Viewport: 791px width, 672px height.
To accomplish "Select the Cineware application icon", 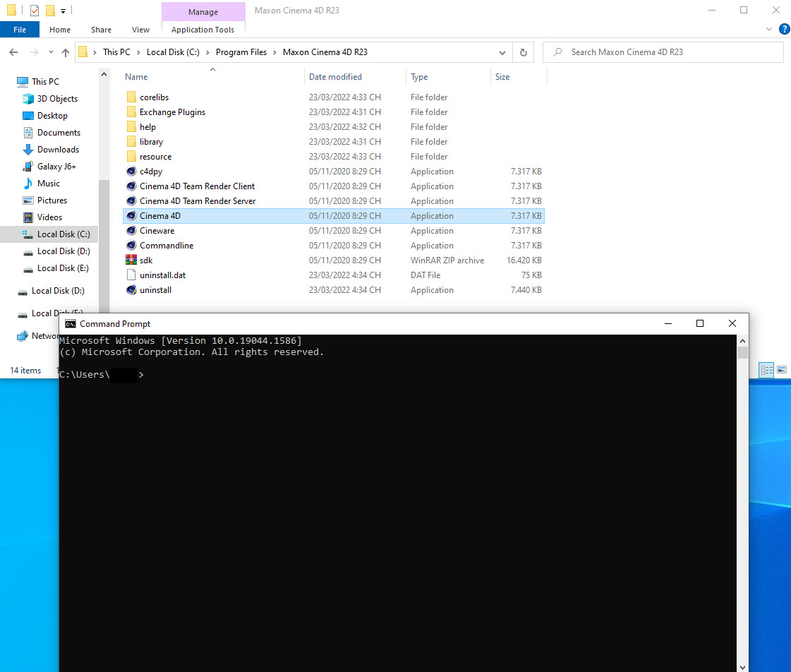I will click(x=131, y=231).
